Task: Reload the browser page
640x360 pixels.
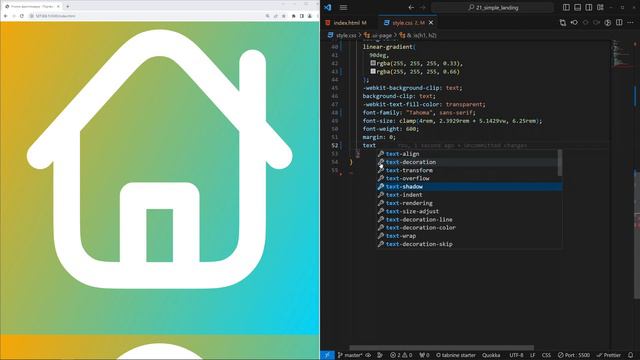Action: pos(22,16)
